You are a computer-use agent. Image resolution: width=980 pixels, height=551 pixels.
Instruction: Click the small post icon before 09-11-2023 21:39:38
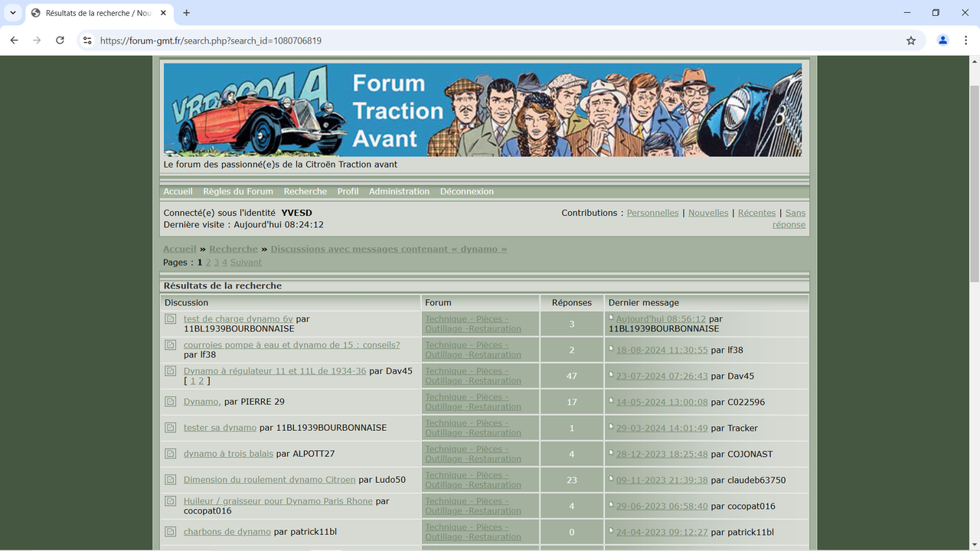point(611,478)
